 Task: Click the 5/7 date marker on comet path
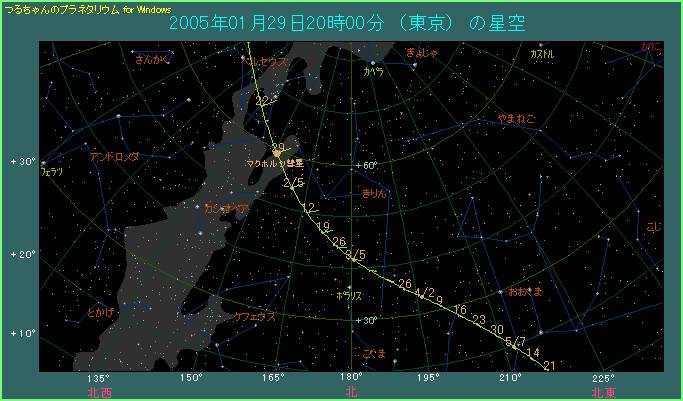pyautogui.click(x=515, y=342)
